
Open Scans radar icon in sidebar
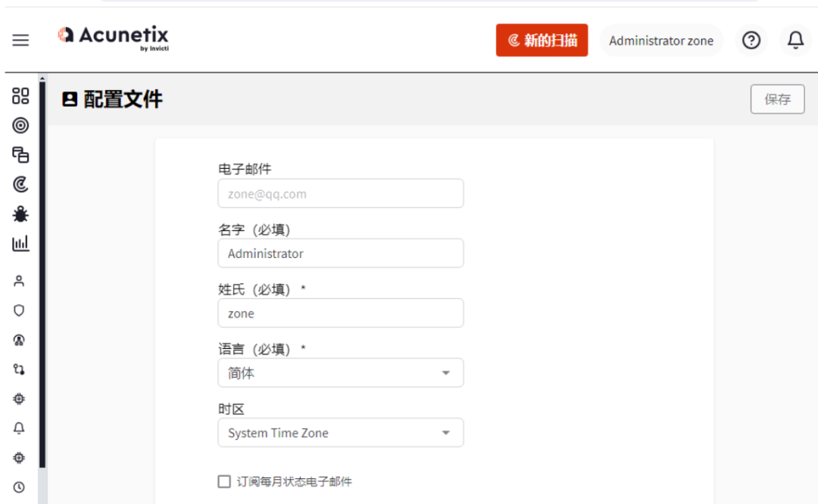[x=20, y=185]
